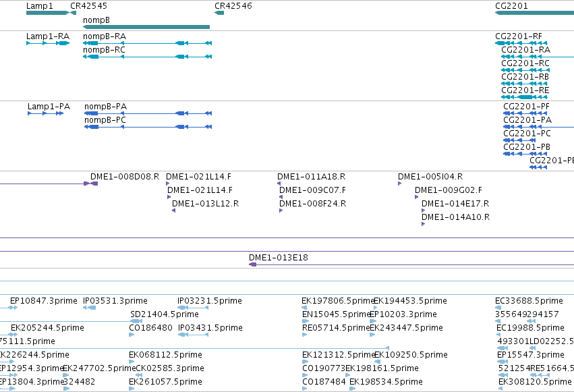
Task: Click the EK243447.5prime label
Action: 406,328
